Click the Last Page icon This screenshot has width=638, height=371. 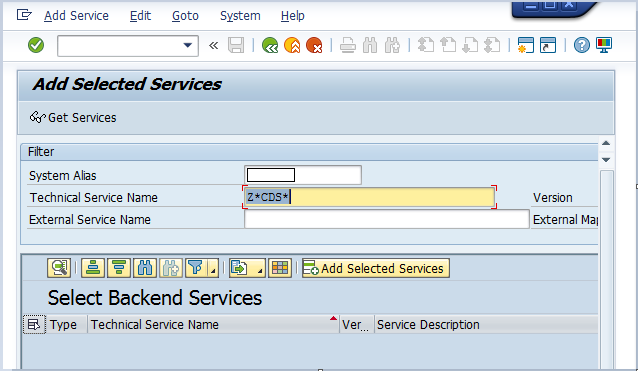pyautogui.click(x=492, y=45)
